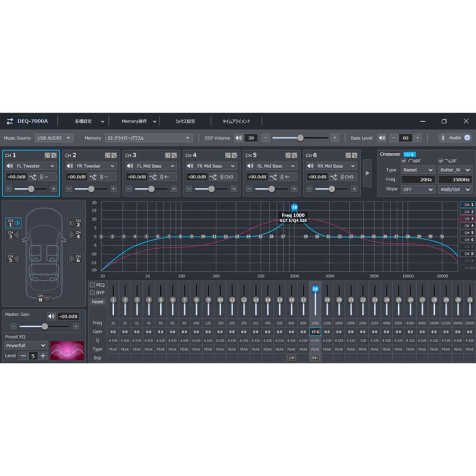The image size is (476, 476).
Task: Open the Music Source USB AUDIO dropdown
Action: tap(53, 138)
